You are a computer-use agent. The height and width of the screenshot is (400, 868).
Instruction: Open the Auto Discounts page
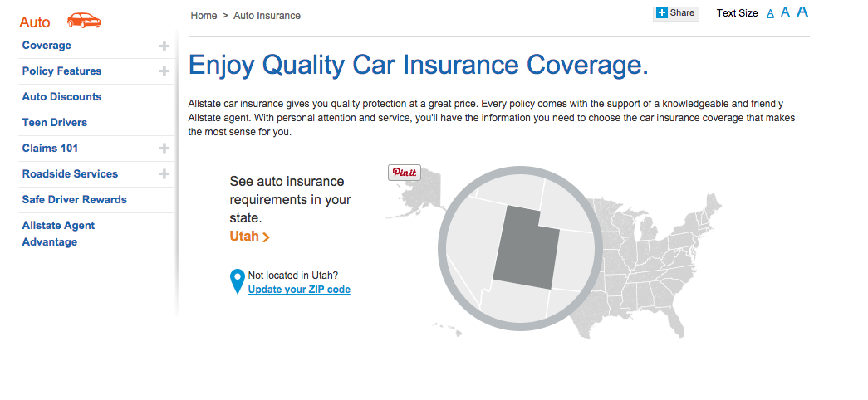pyautogui.click(x=62, y=97)
